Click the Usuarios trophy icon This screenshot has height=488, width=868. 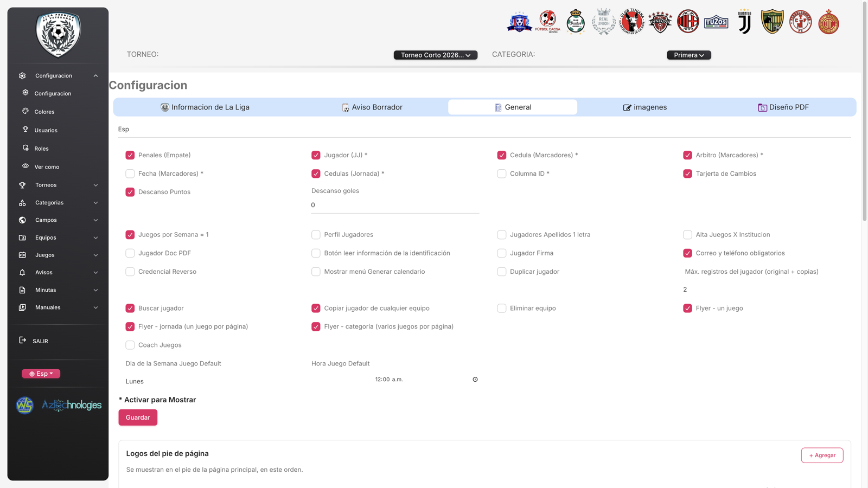click(x=25, y=130)
